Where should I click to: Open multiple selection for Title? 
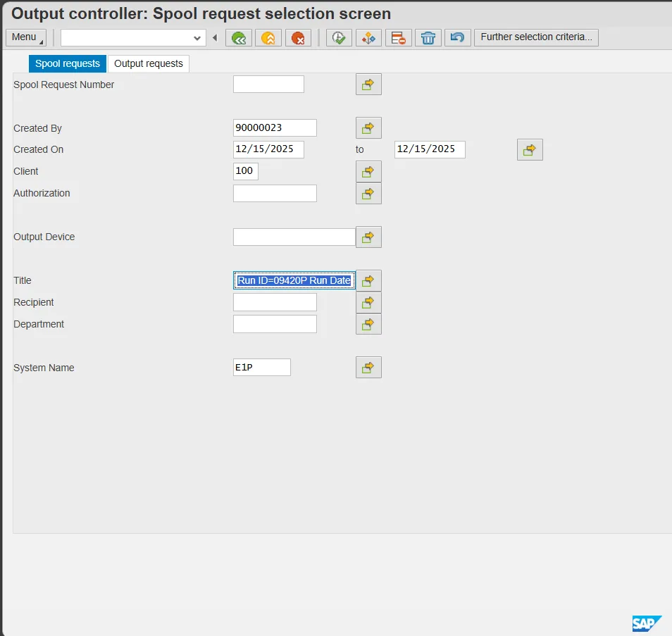tap(368, 281)
